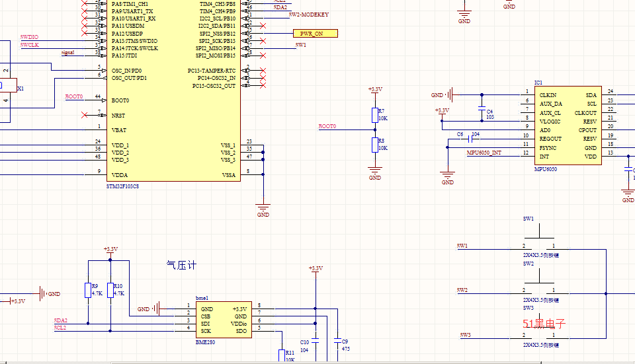Select pull-up resistor R10 4.7K
The height and width of the screenshot is (364, 635).
click(110, 291)
